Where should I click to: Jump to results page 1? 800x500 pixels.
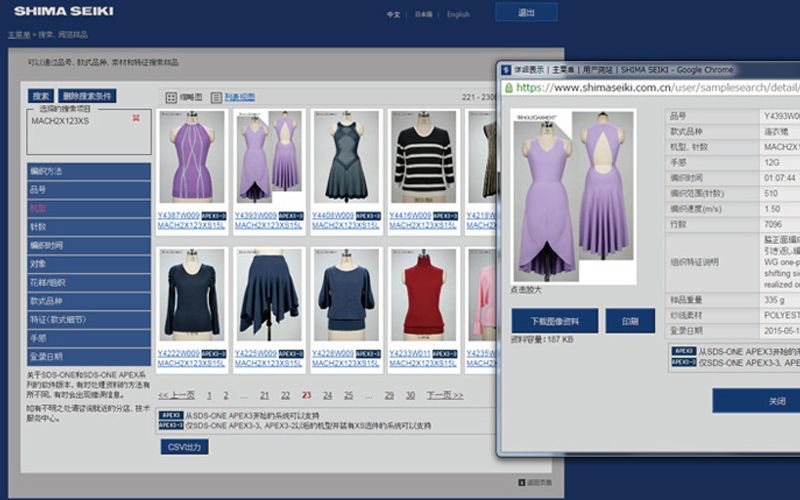(x=209, y=395)
